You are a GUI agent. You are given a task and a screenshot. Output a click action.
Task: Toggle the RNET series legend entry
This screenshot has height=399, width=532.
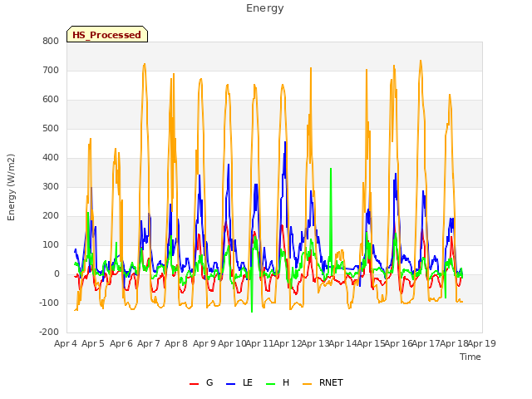323,382
